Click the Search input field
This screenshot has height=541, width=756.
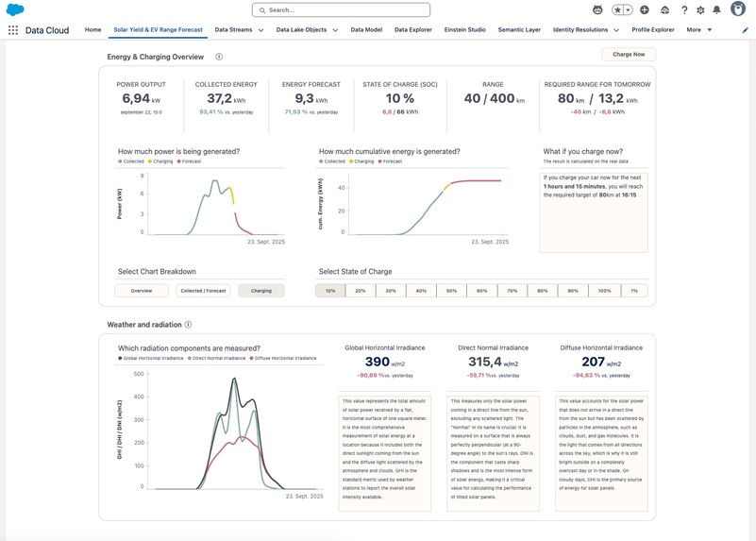coord(341,9)
